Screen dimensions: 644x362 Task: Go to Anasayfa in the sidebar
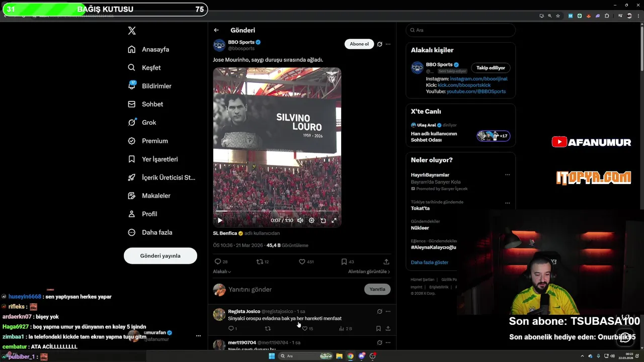(x=149, y=49)
